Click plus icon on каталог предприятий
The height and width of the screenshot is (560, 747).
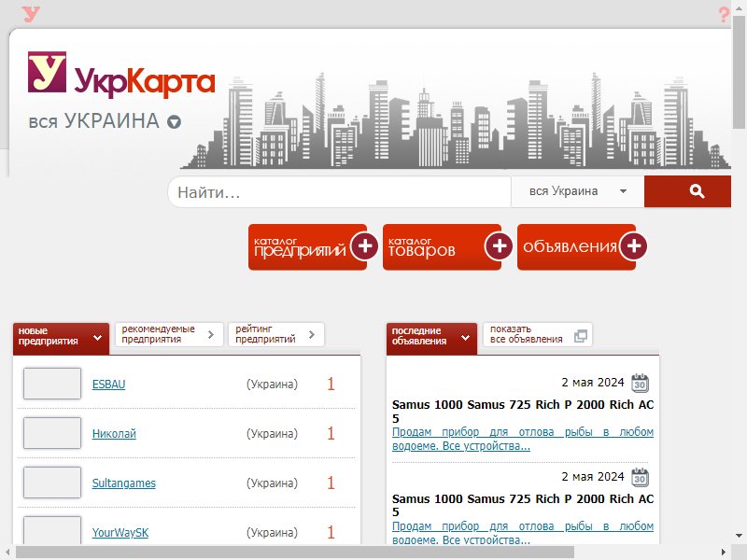pos(364,246)
